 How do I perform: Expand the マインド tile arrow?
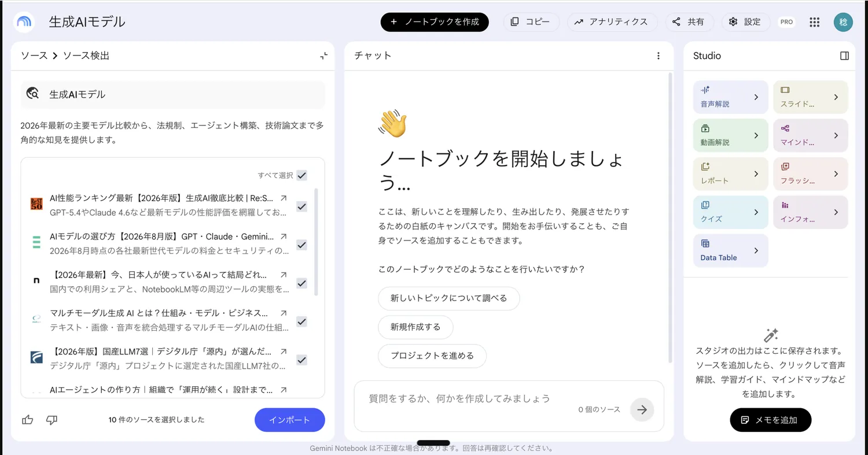pos(836,135)
